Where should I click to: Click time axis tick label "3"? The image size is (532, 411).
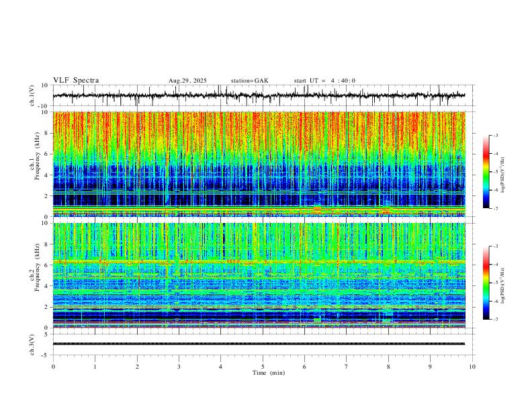pos(179,367)
